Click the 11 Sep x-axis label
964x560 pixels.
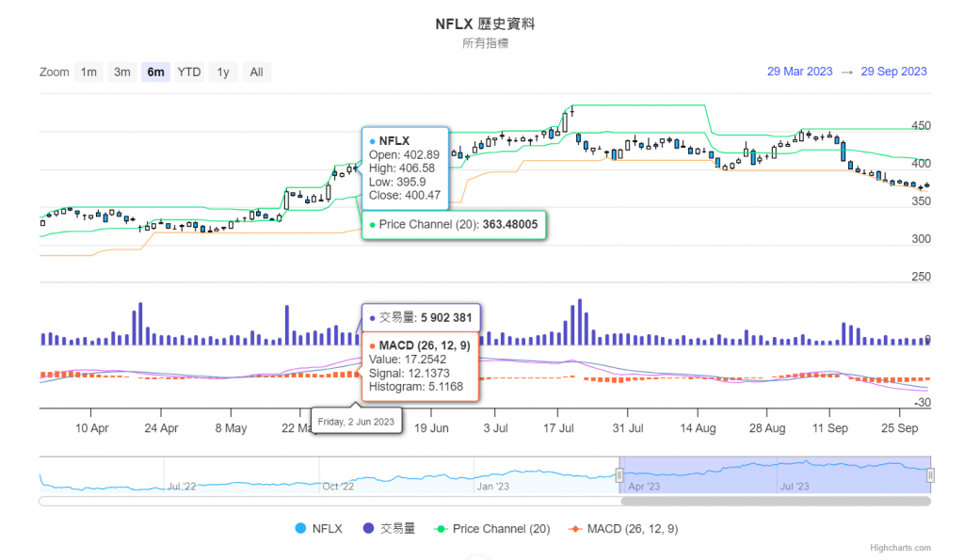point(830,428)
